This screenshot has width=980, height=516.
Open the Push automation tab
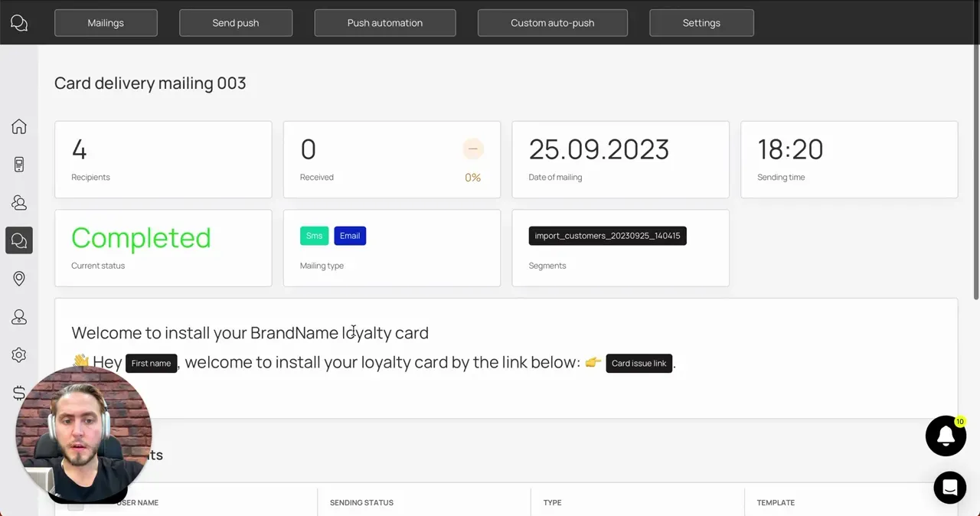[385, 23]
